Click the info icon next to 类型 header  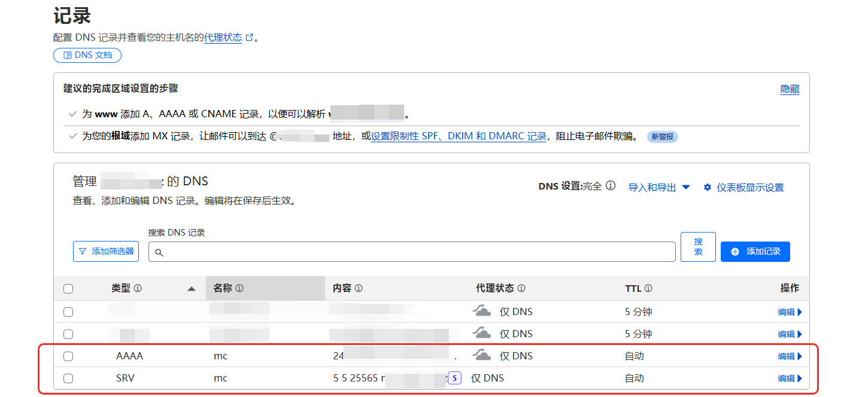(x=138, y=288)
